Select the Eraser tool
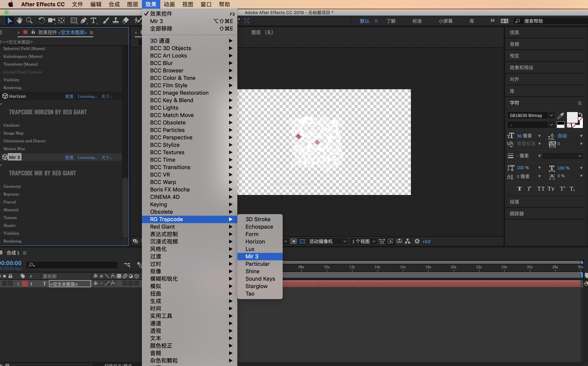 [x=125, y=21]
